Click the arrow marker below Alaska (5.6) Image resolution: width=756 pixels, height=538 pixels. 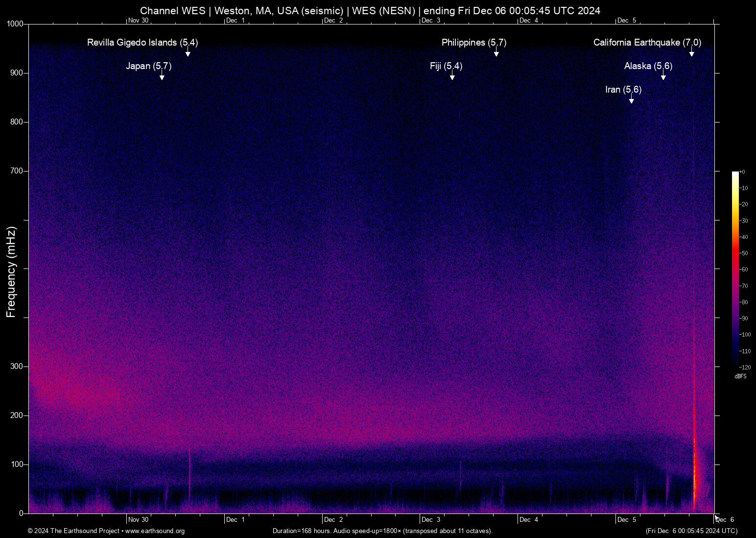point(663,77)
